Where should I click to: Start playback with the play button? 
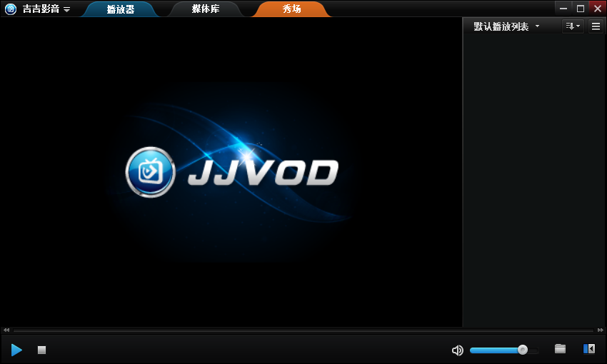pyautogui.click(x=16, y=350)
